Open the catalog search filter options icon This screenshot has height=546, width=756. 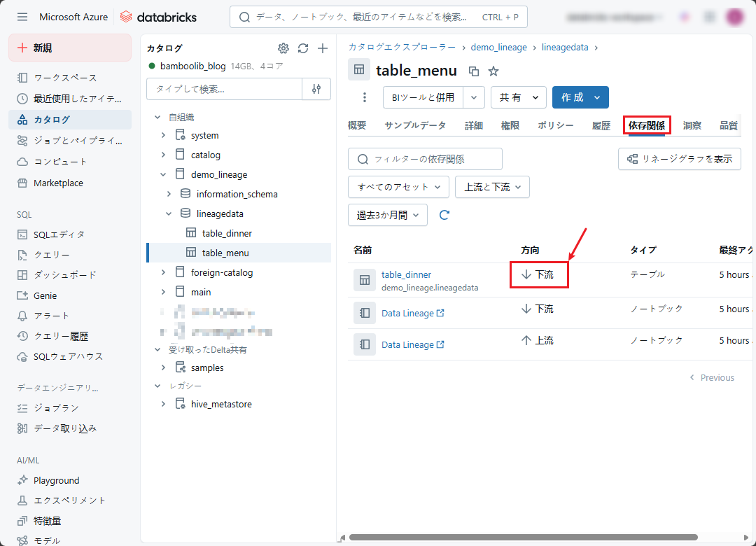(316, 89)
